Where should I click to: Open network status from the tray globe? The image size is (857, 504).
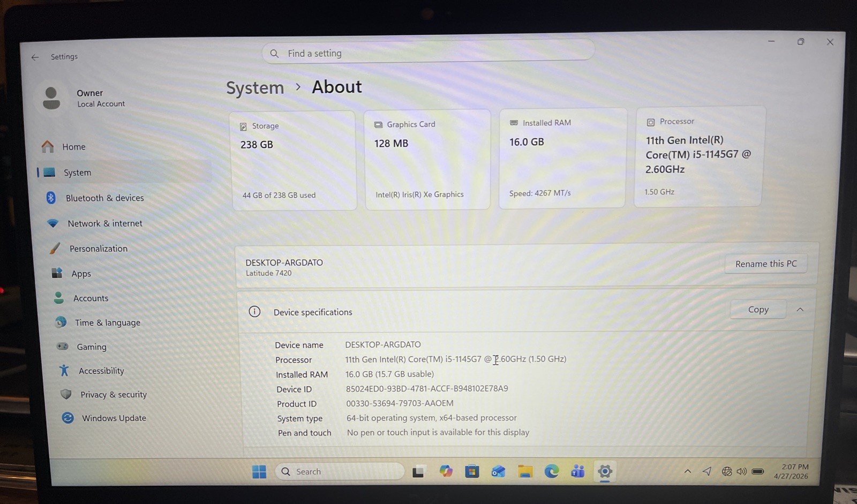(727, 471)
